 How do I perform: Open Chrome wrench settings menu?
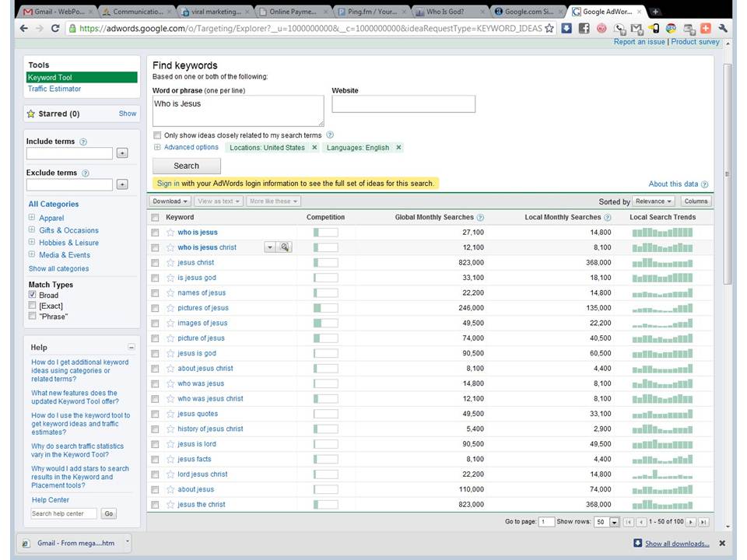[x=723, y=28]
